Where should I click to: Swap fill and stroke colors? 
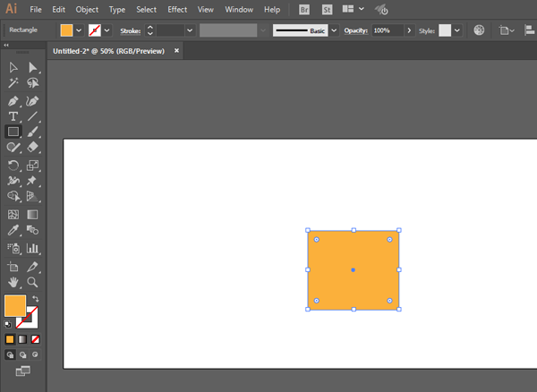[36, 299]
